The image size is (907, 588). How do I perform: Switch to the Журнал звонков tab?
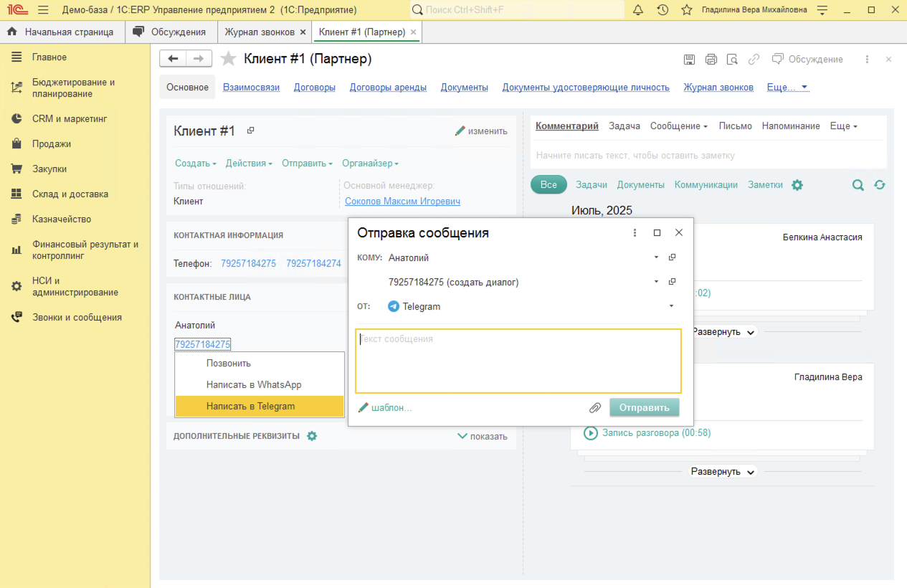260,32
